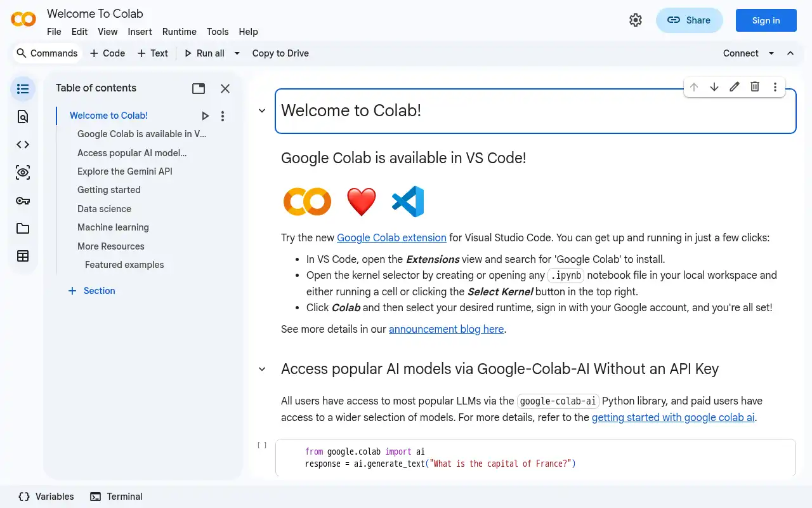Open Data explorer table sidebar icon

coord(23,256)
